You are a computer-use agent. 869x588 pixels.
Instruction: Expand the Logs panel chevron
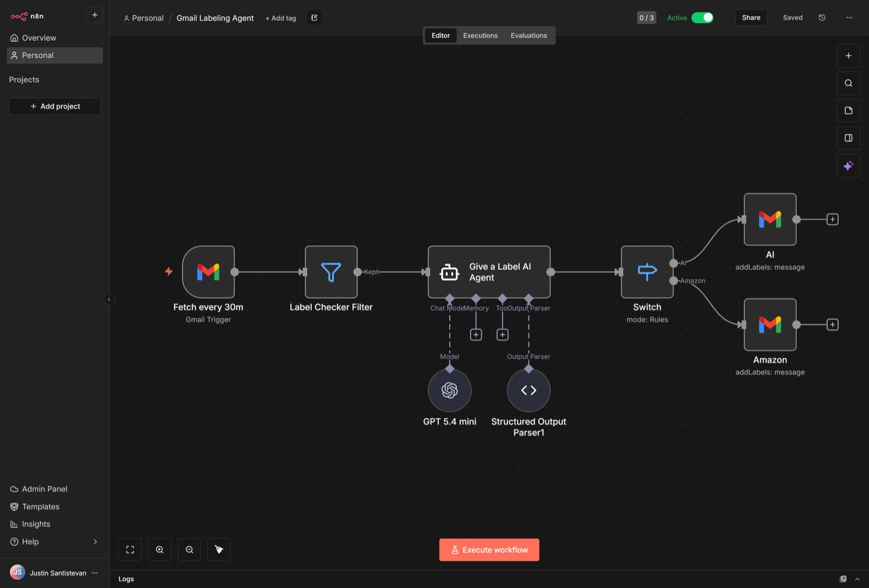pyautogui.click(x=858, y=579)
